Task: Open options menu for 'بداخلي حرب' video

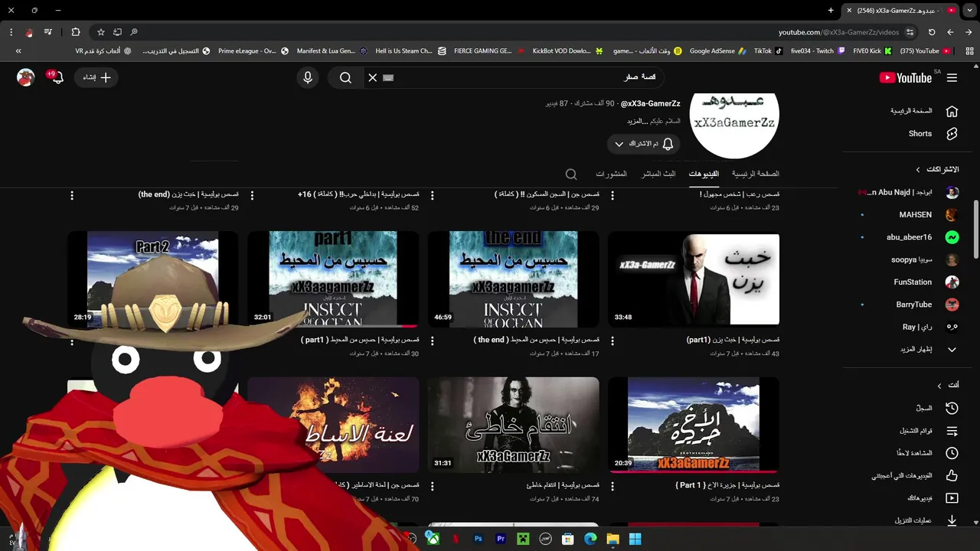Action: point(252,196)
